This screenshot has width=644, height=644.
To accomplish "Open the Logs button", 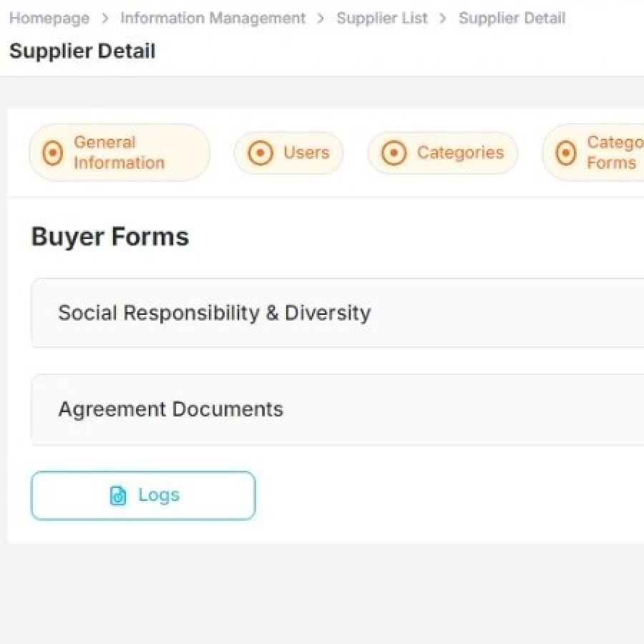I will click(143, 495).
